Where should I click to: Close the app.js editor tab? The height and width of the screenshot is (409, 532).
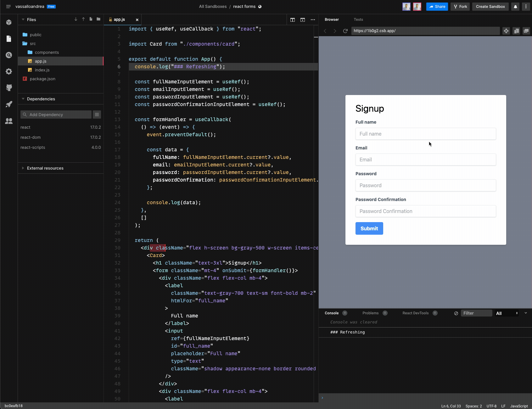point(137,20)
